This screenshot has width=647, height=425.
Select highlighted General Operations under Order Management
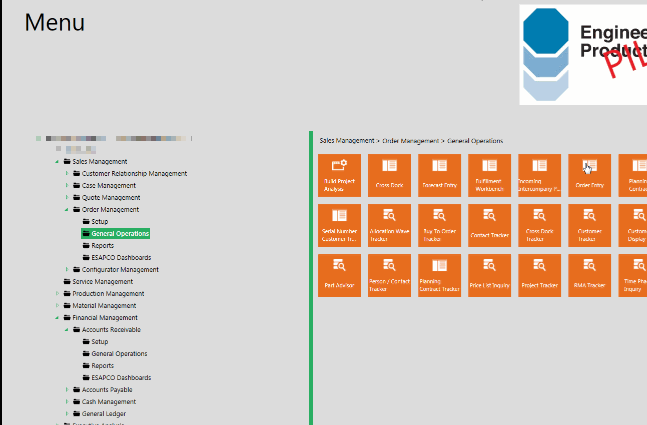pos(116,234)
